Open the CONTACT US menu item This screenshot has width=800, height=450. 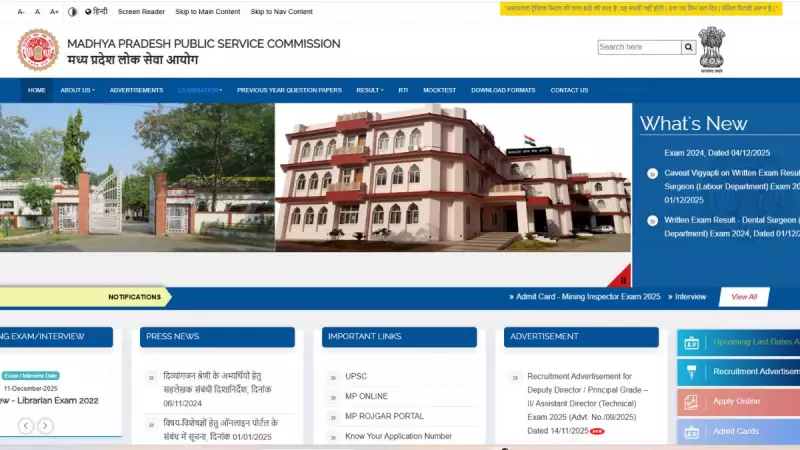tap(569, 90)
